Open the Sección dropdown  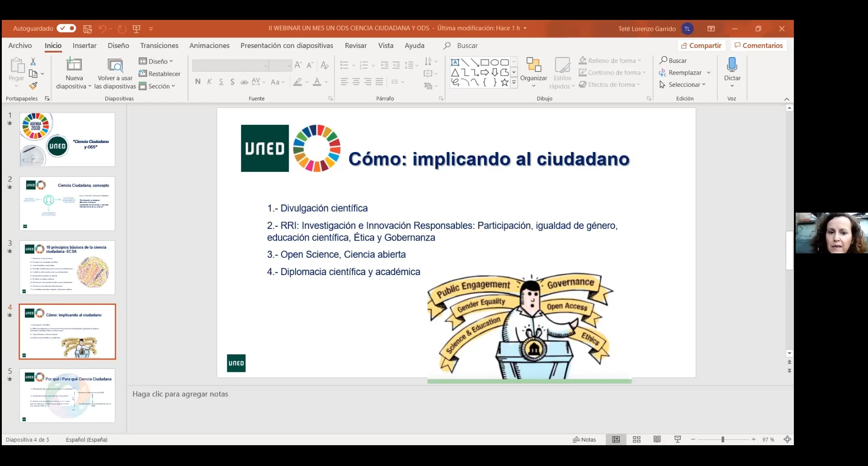tap(157, 86)
